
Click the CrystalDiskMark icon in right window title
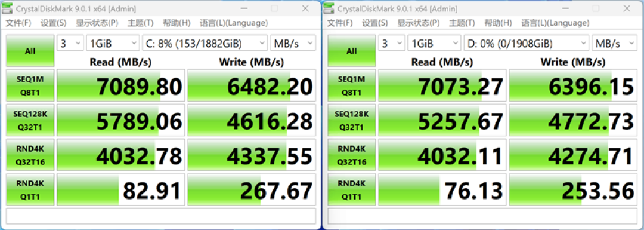[x=330, y=8]
